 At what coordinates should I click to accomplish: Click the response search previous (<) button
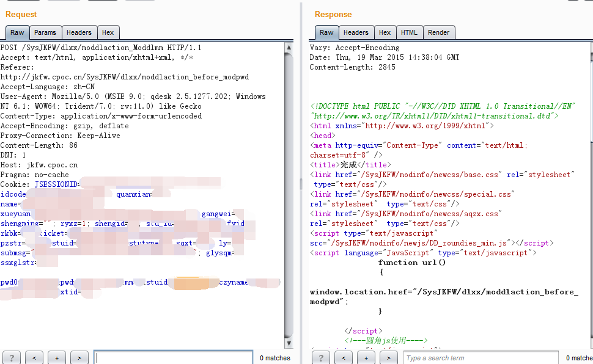click(344, 357)
